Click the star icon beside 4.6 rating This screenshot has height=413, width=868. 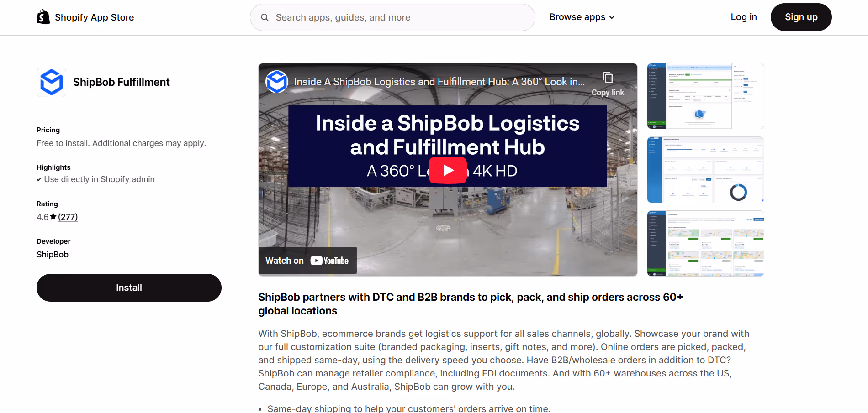point(53,217)
